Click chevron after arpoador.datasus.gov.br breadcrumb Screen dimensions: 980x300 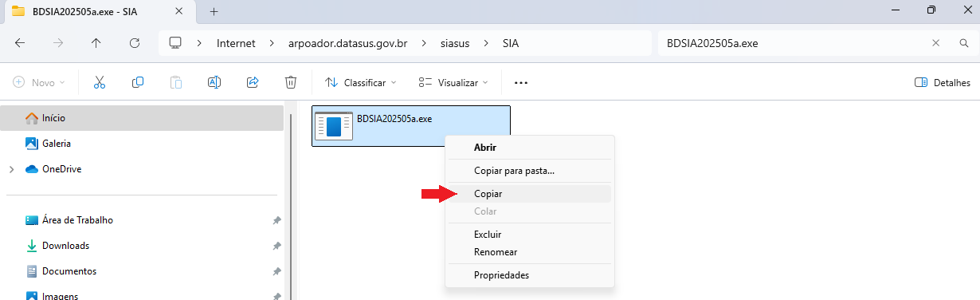[x=423, y=43]
